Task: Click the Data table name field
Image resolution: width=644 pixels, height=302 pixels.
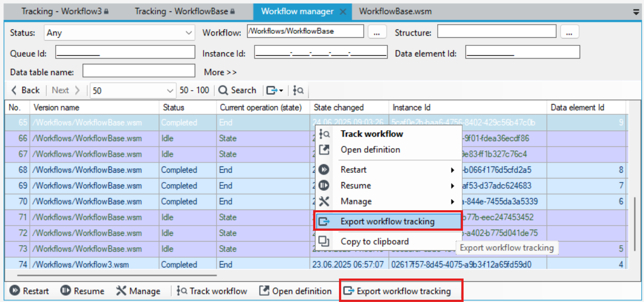Action: (x=138, y=71)
